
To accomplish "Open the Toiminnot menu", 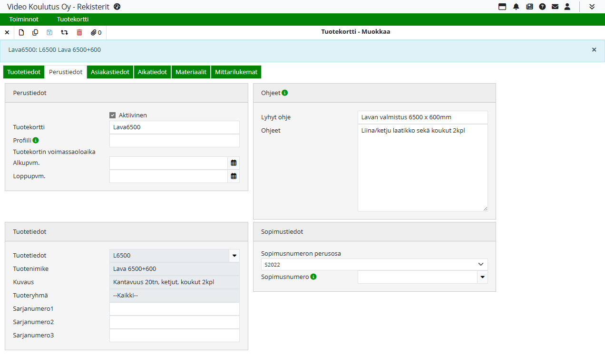I will pos(24,19).
